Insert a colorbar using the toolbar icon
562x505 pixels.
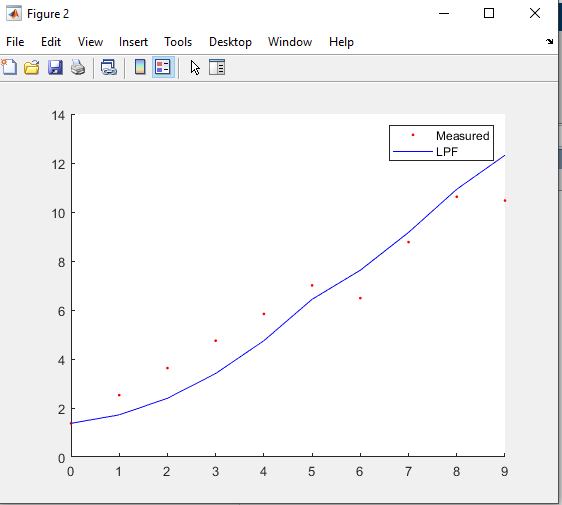tap(140, 67)
